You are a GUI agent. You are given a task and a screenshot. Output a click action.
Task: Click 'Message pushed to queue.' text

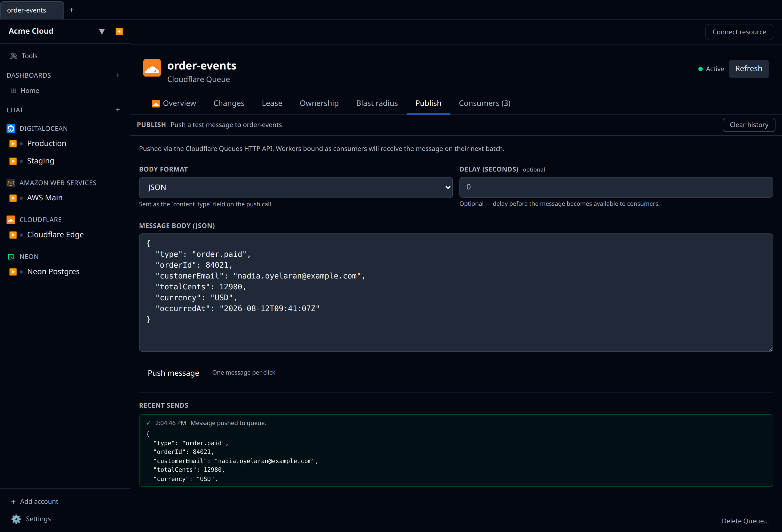point(228,423)
